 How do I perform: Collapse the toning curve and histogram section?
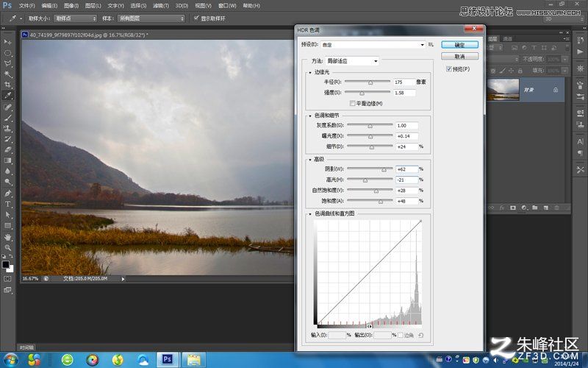coord(310,213)
